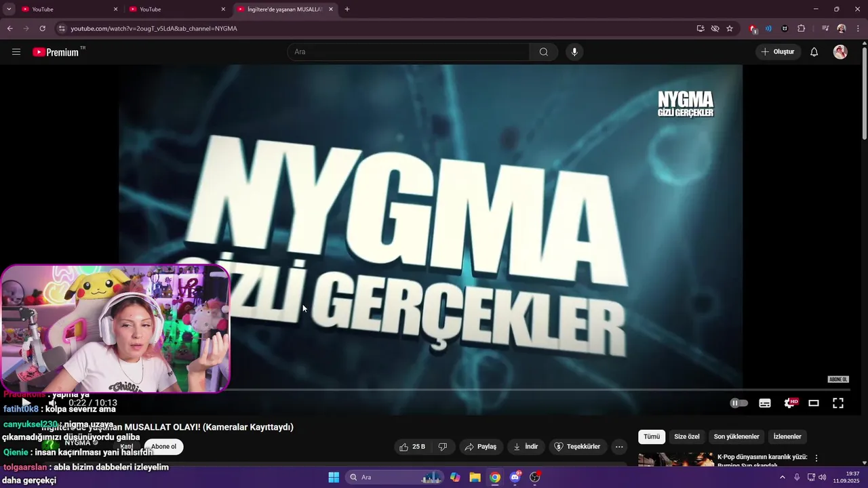Toggle the autoplay switch in player
Screen dimensions: 868x488
coord(738,403)
